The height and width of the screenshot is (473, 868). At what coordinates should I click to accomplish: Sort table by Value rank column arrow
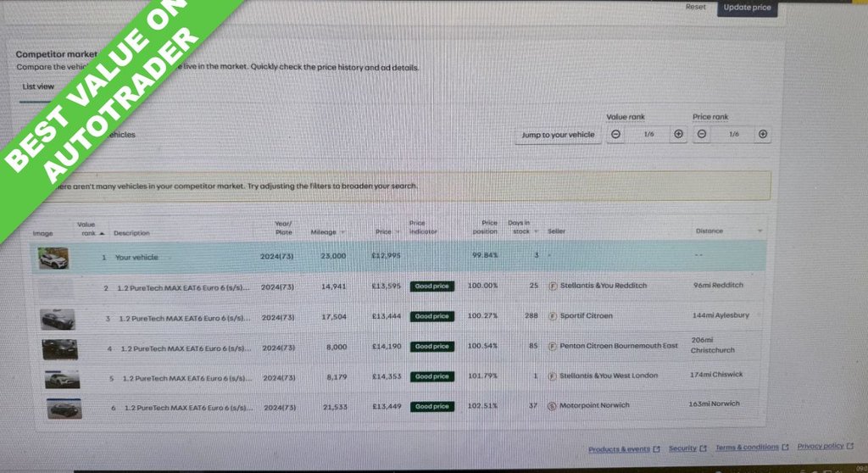point(103,233)
